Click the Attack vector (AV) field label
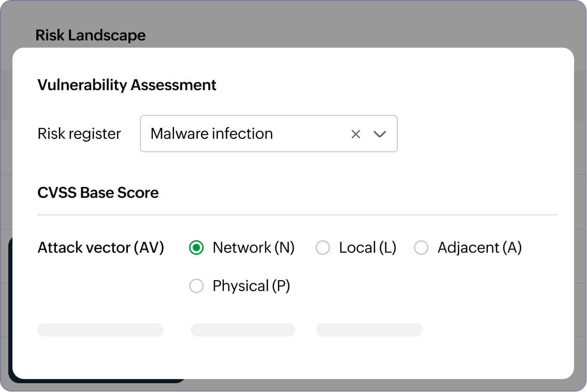The height and width of the screenshot is (392, 587). pos(101,248)
